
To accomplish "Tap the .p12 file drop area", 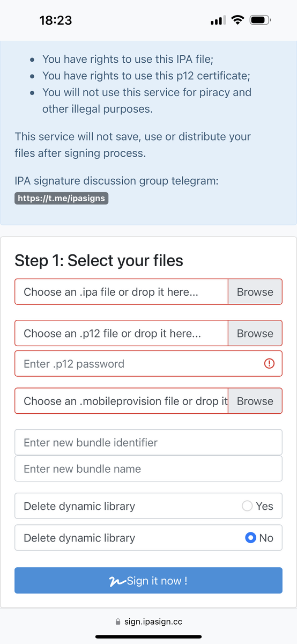I will [122, 333].
